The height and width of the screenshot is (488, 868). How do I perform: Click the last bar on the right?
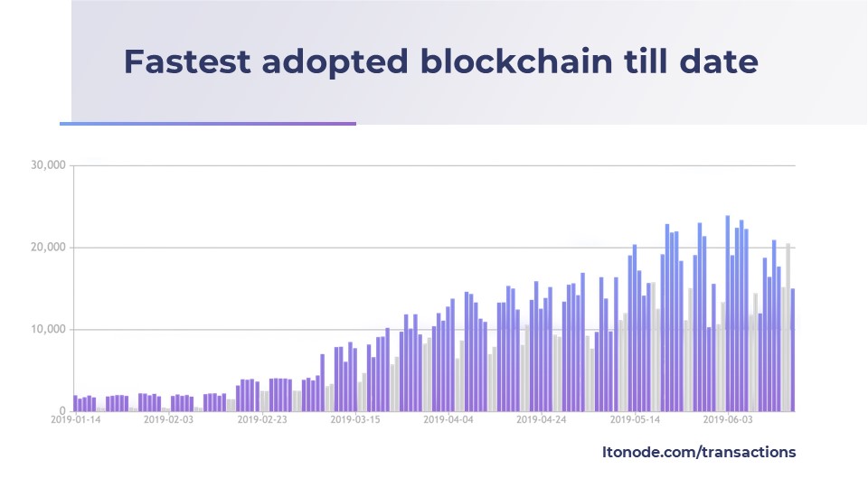tap(793, 350)
